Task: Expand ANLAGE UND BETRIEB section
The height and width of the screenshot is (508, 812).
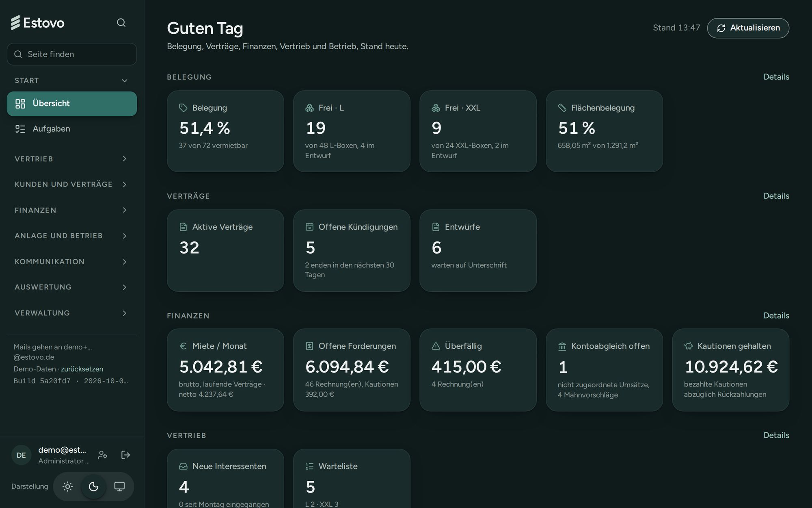Action: coord(72,236)
